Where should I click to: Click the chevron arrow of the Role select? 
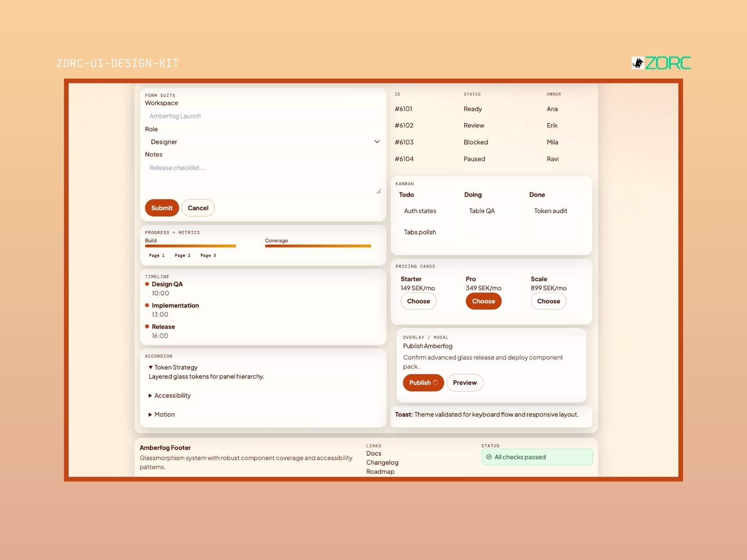377,142
